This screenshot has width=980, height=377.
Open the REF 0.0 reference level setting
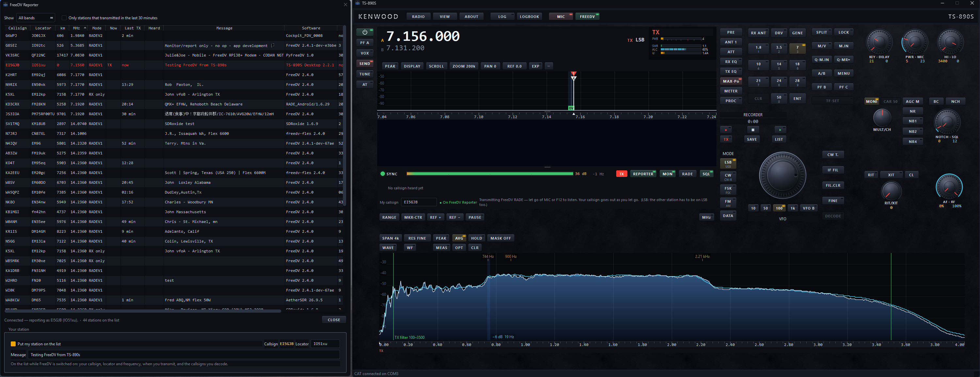(x=514, y=66)
